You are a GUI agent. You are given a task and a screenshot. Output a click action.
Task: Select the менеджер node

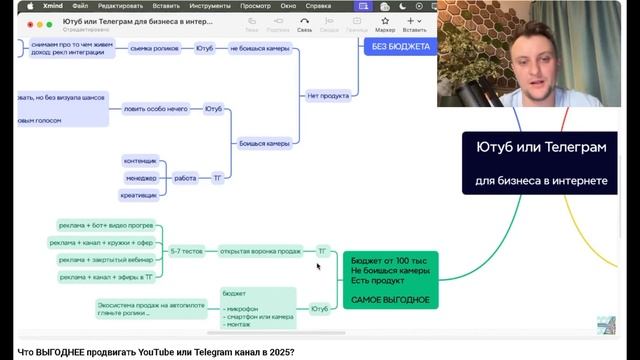coord(141,178)
